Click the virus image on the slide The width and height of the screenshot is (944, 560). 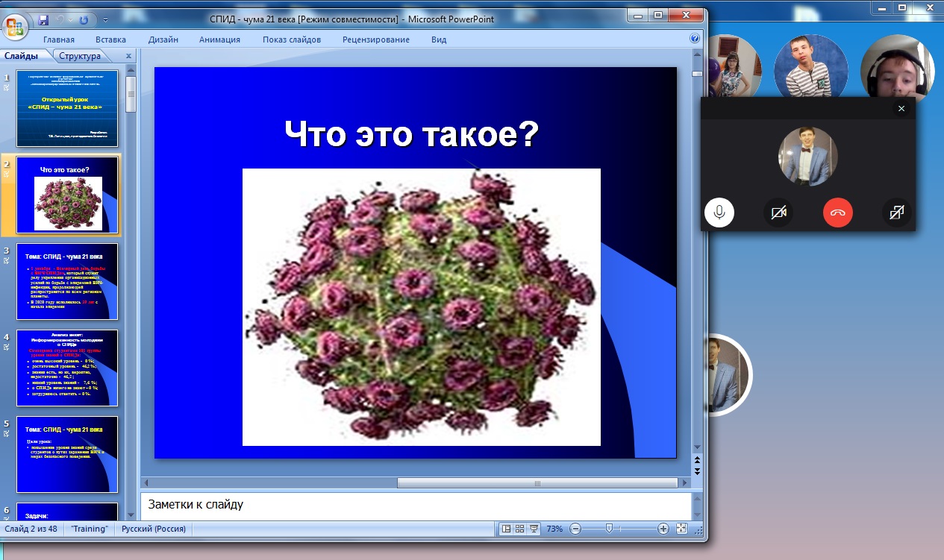click(422, 306)
